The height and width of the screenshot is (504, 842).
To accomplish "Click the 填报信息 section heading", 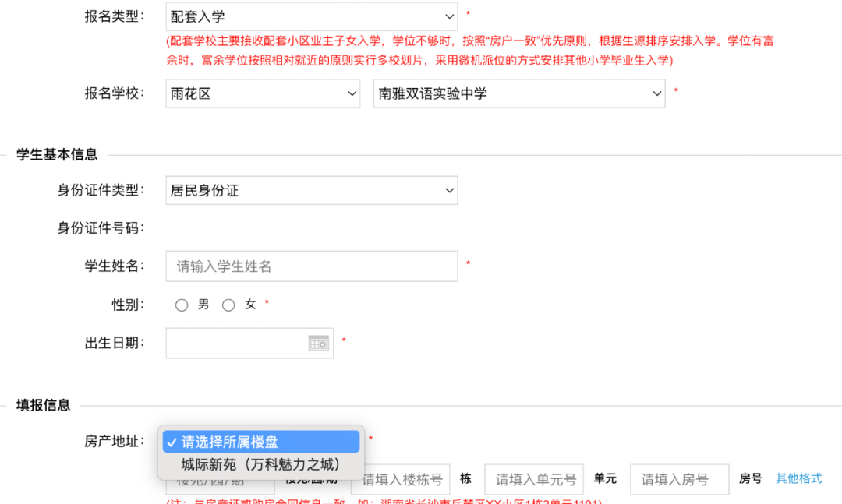I will click(x=44, y=405).
